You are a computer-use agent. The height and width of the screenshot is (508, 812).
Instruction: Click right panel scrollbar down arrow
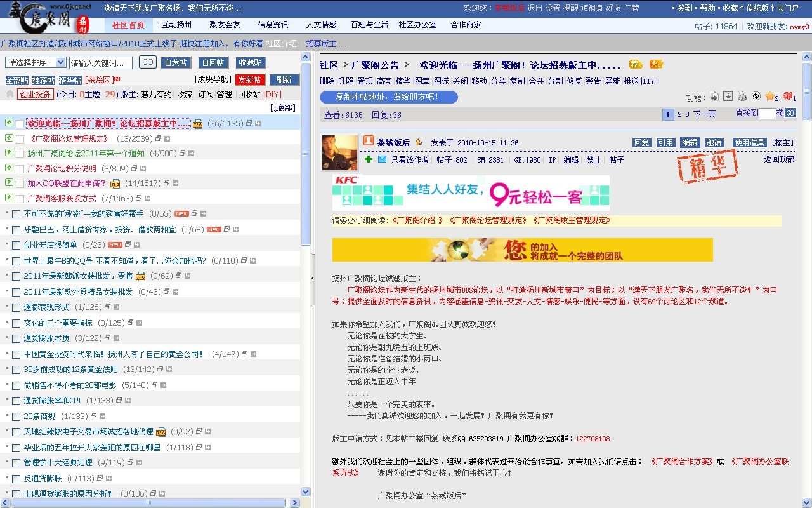click(x=807, y=502)
